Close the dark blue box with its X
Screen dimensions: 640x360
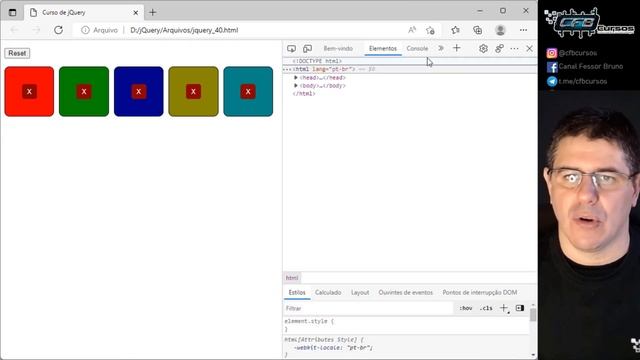coord(139,91)
